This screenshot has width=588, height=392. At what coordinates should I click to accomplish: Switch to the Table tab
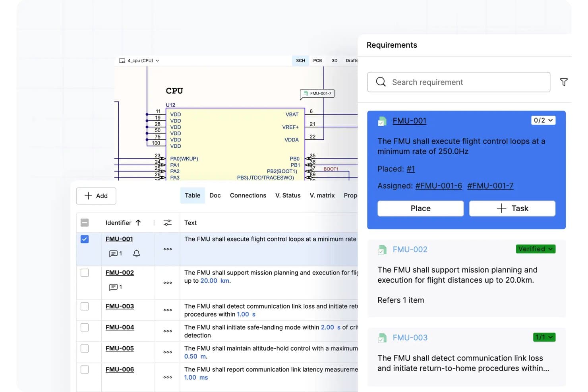[192, 196]
